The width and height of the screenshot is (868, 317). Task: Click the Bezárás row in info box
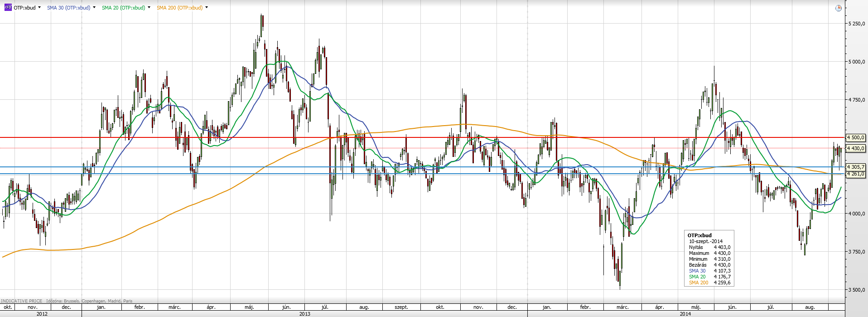[709, 265]
